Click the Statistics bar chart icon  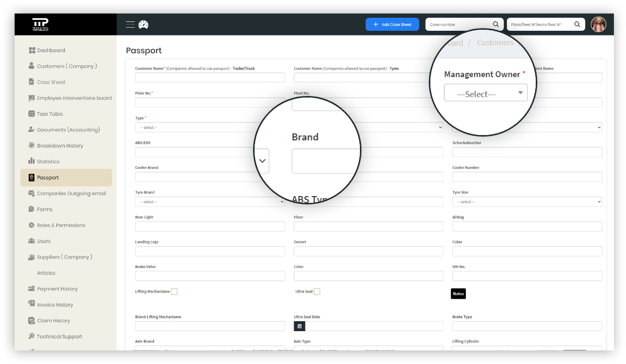point(31,161)
